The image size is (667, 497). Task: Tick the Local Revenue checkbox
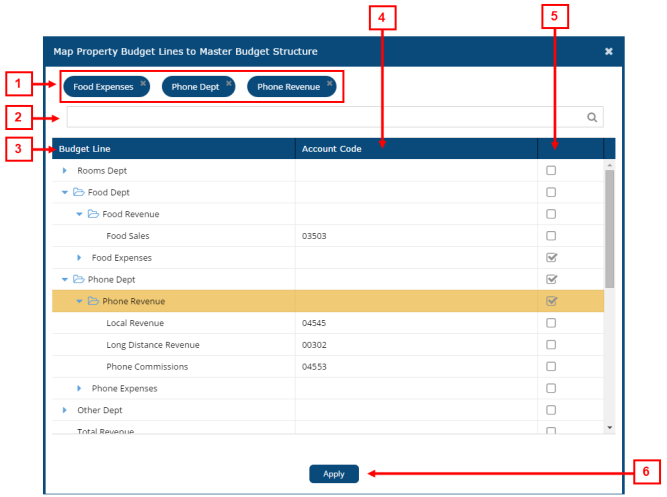coord(551,323)
